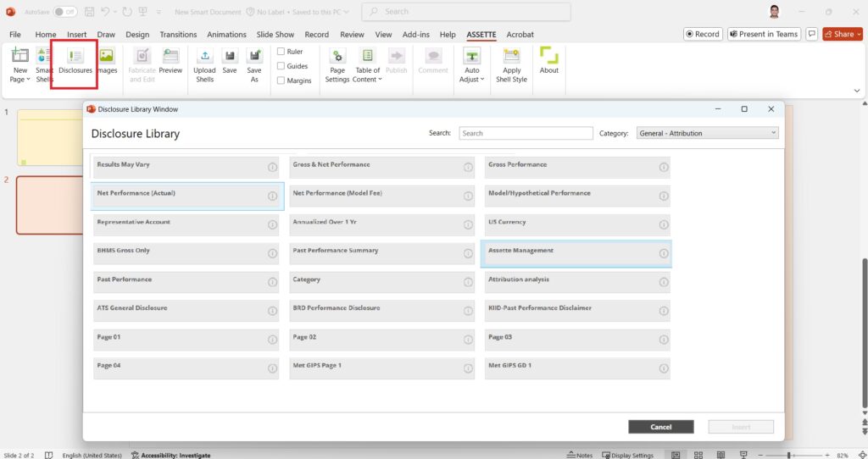Open Page Settings from the ribbon
Image resolution: width=868 pixels, height=459 pixels.
[x=337, y=64]
